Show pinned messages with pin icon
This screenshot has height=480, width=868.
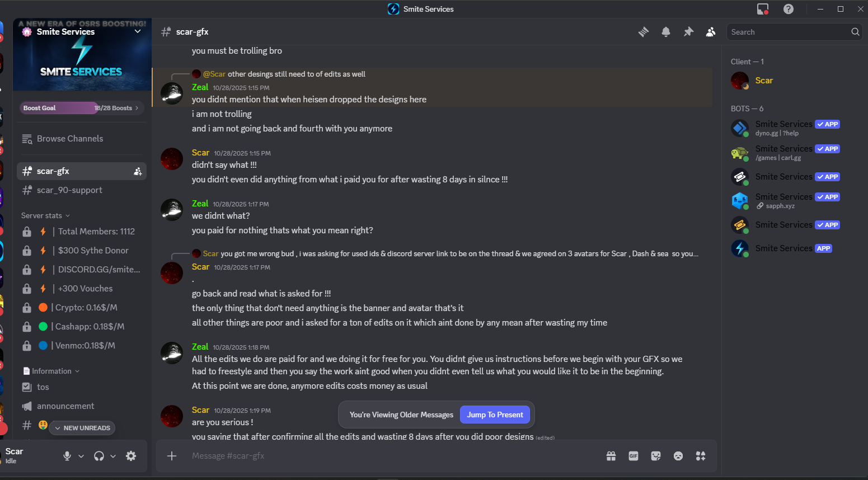tap(688, 32)
